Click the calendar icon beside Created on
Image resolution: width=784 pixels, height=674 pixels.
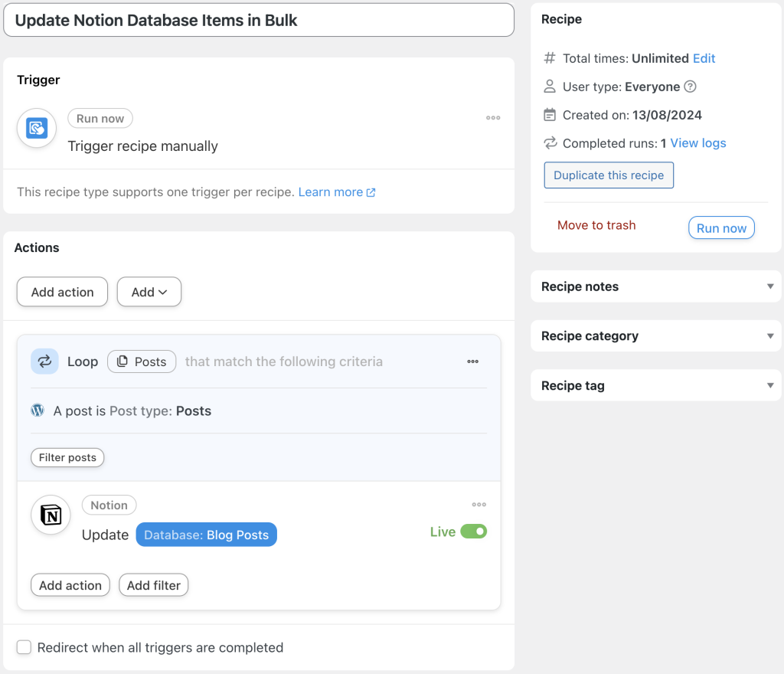click(x=549, y=115)
